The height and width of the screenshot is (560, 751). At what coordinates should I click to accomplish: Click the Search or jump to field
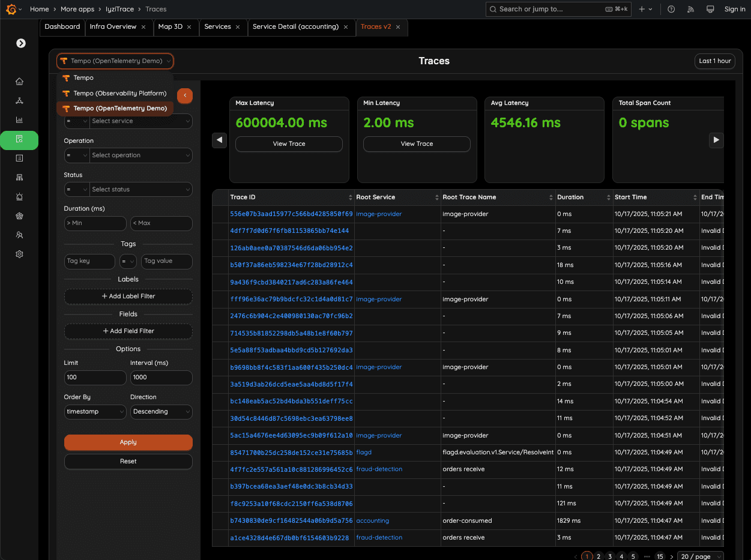(x=558, y=9)
